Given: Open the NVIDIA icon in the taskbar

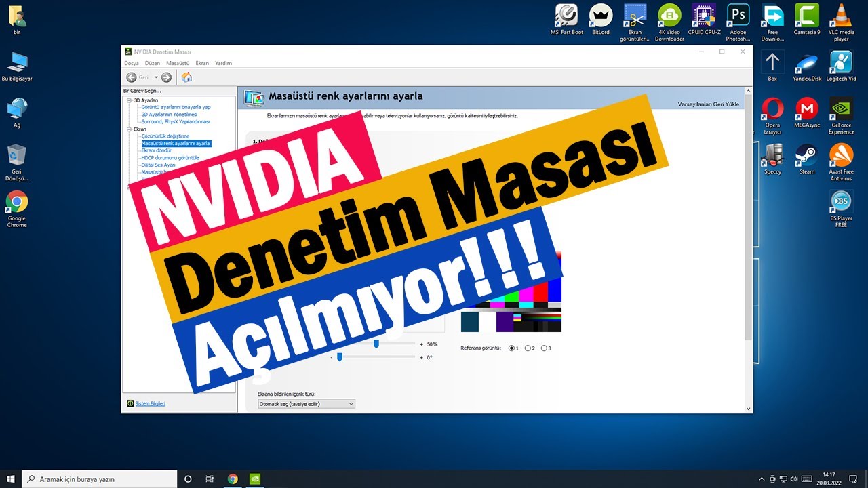Looking at the screenshot, I should tap(256, 479).
